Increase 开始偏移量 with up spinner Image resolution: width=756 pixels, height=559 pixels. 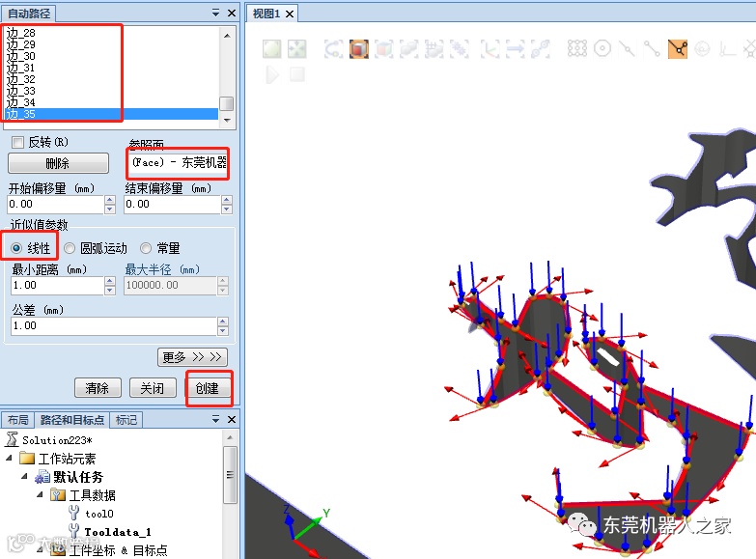(x=110, y=200)
